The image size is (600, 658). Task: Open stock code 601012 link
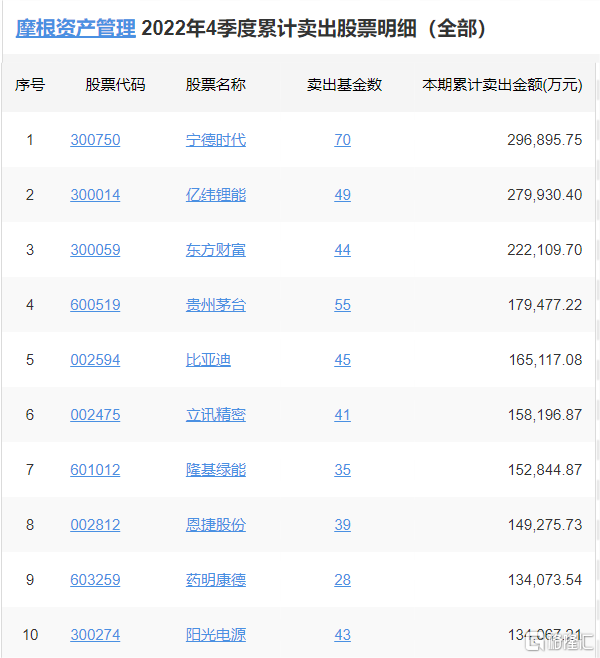[x=95, y=470]
